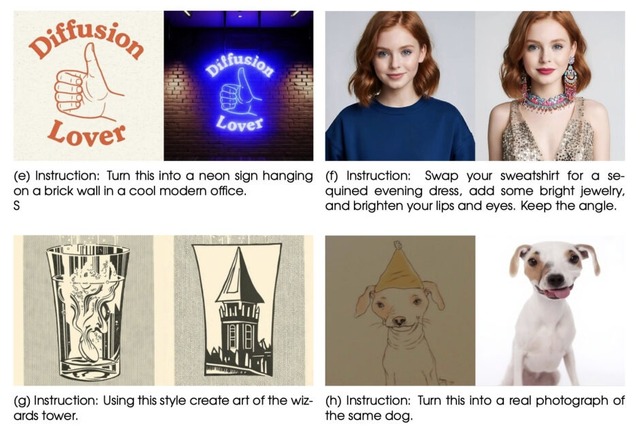Click the orange word 'Lover' in logo
This screenshot has height=431, width=640.
(87, 133)
